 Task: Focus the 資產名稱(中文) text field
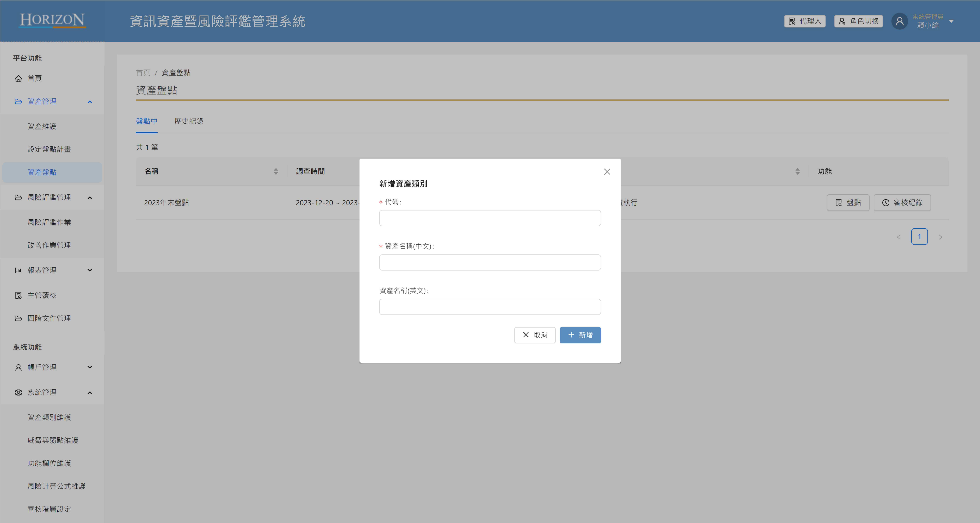(x=490, y=263)
